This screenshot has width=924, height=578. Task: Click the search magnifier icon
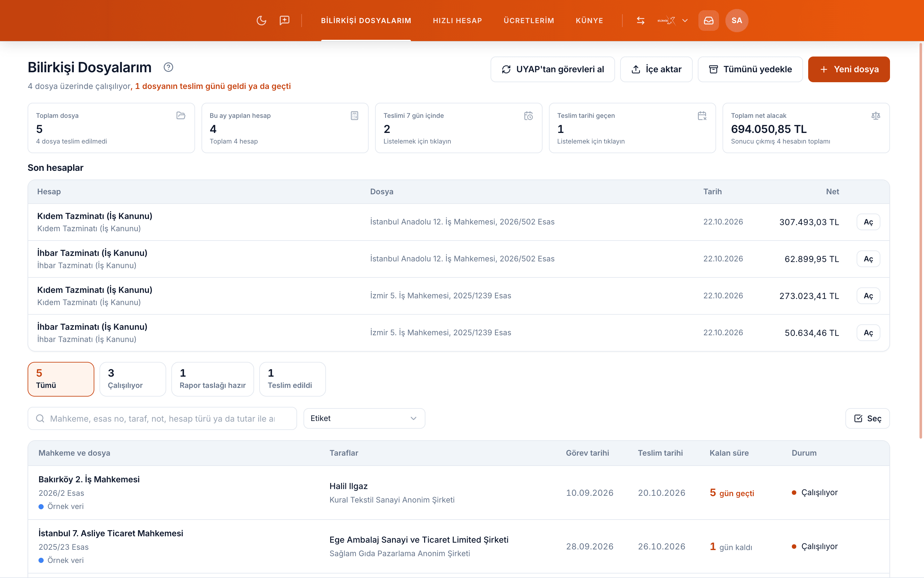[x=40, y=419]
